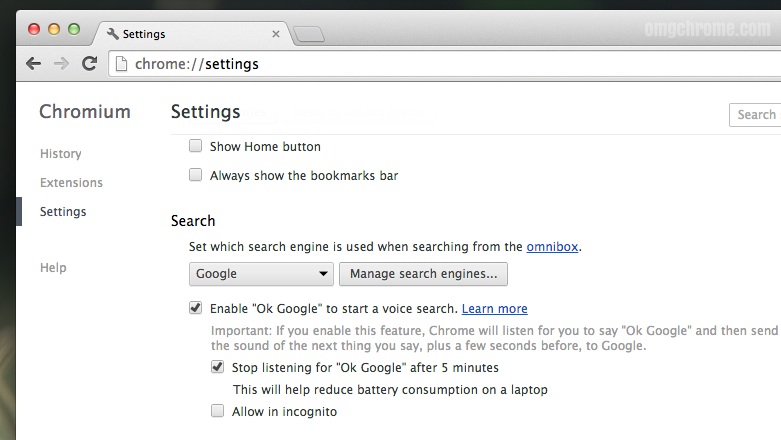Enable the Show Home button checkbox
This screenshot has height=440, width=781.
coord(196,146)
